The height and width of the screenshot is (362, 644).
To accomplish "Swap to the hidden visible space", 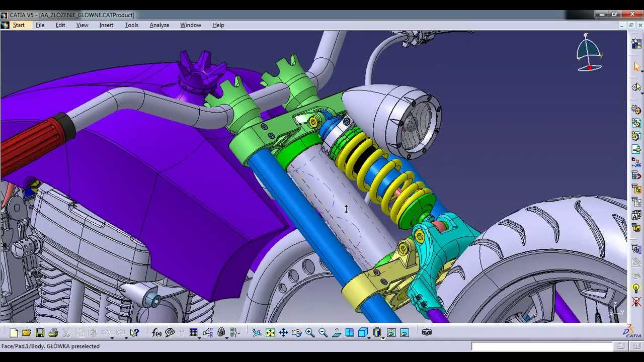I will (x=405, y=332).
